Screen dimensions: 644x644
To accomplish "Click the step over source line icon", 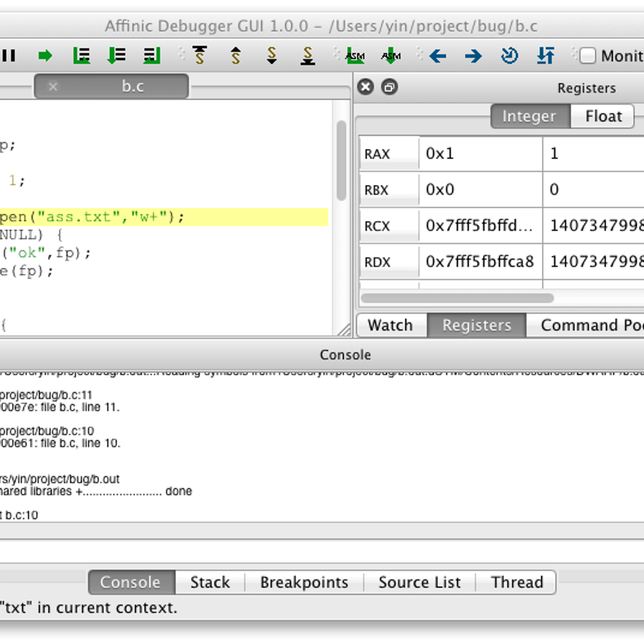I will 81,56.
